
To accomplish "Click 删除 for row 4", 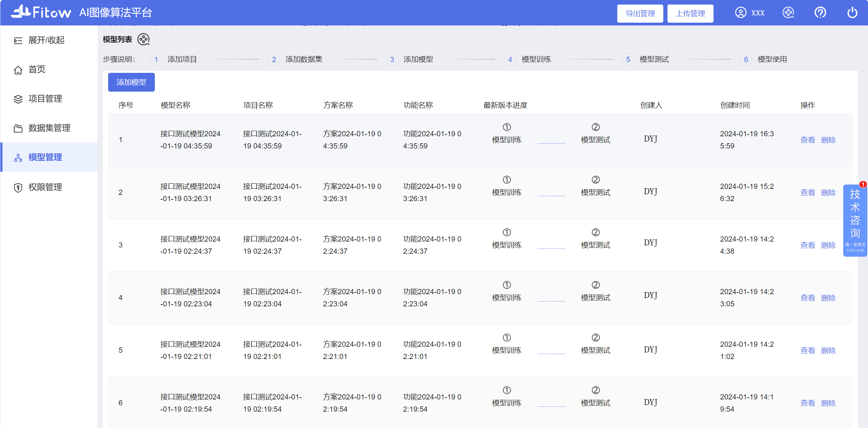I will pos(829,298).
